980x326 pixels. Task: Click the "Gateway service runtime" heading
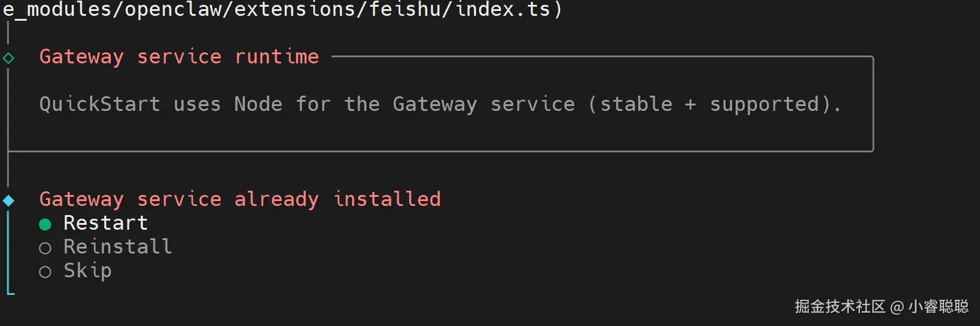(179, 57)
